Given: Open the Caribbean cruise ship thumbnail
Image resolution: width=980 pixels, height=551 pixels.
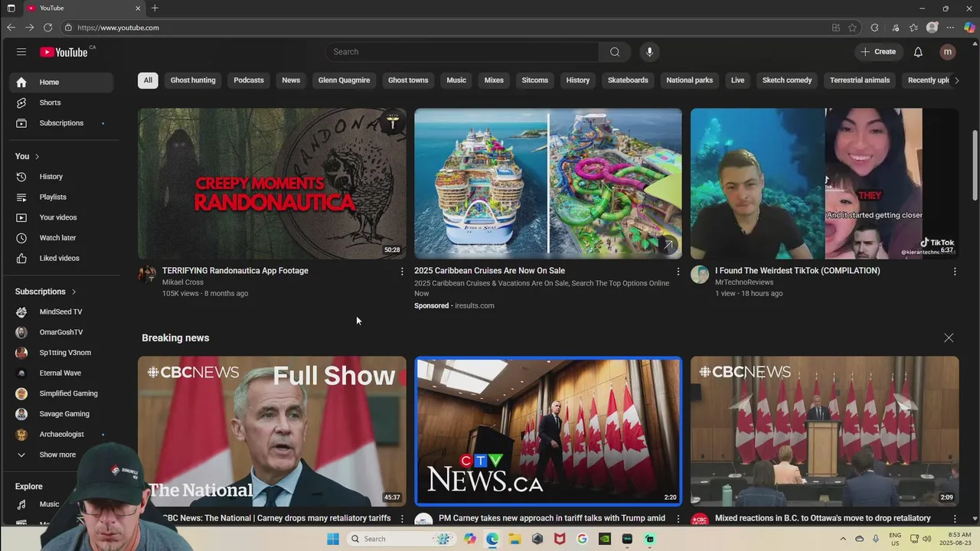Looking at the screenshot, I should coord(548,184).
